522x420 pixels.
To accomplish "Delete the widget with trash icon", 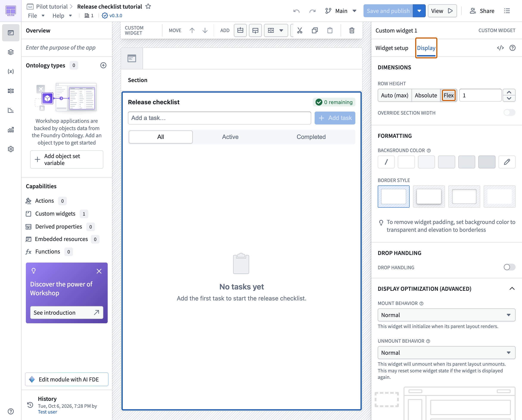I will [352, 30].
